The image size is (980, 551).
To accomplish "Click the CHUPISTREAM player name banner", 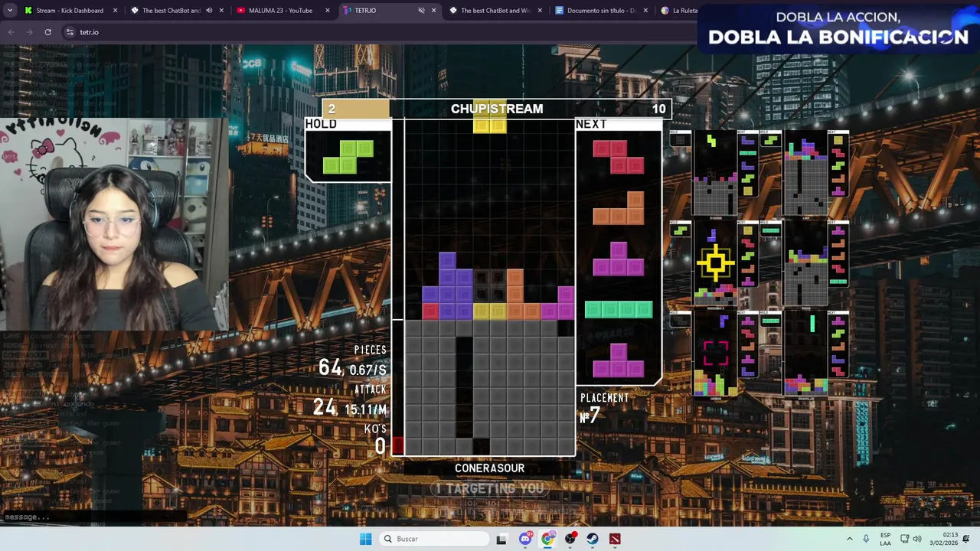I will coord(497,109).
